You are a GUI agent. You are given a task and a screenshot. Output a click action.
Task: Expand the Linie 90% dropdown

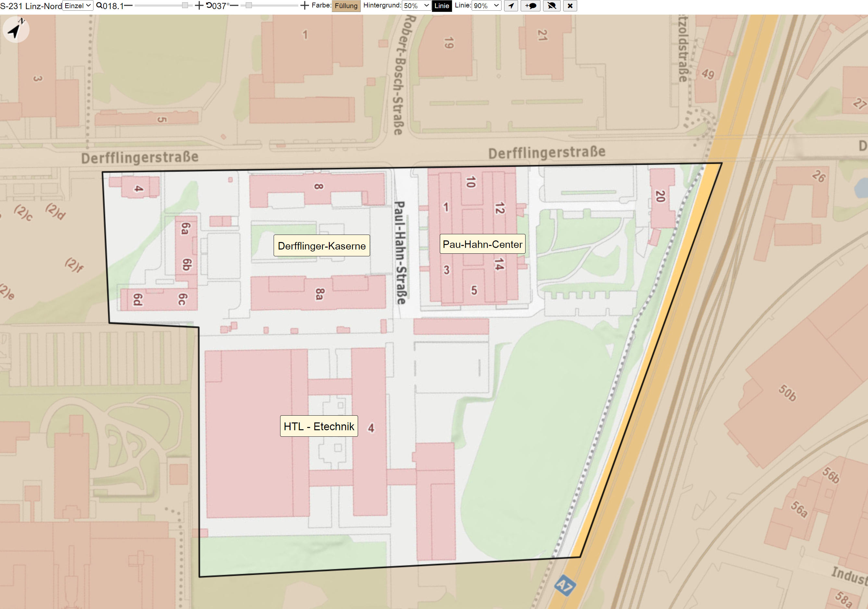click(486, 6)
